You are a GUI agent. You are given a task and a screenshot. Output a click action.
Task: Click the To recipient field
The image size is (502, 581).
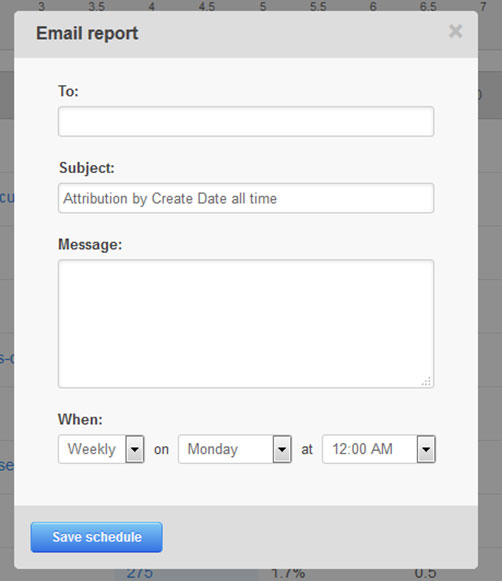pyautogui.click(x=246, y=122)
